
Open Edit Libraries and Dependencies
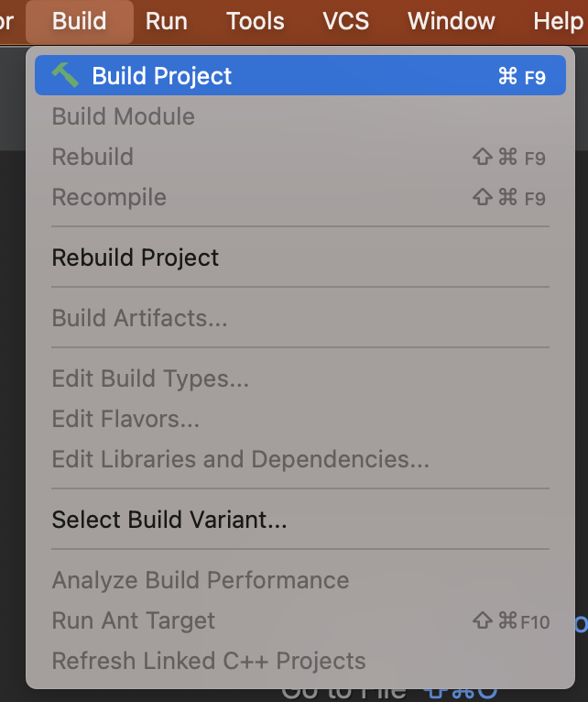click(x=240, y=459)
